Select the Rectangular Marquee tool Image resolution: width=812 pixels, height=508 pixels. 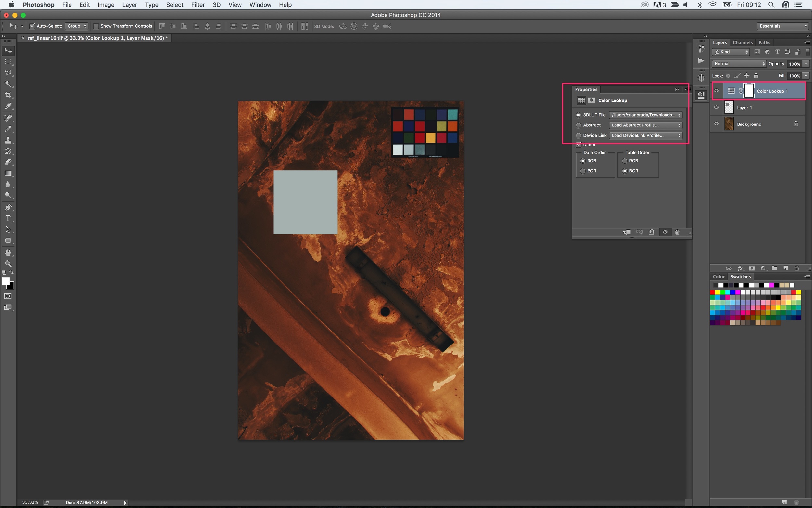tap(8, 62)
